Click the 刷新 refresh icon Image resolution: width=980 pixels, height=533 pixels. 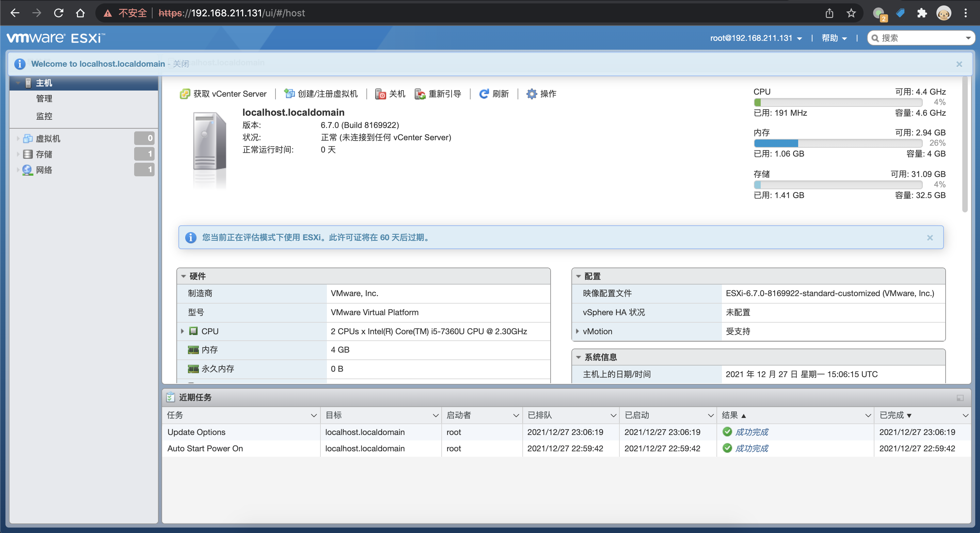484,94
